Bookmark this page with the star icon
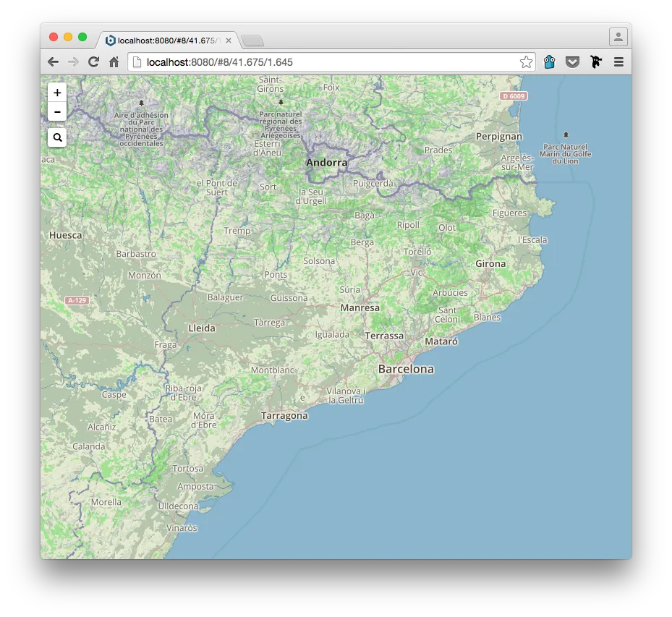The height and width of the screenshot is (617, 672). (x=526, y=62)
